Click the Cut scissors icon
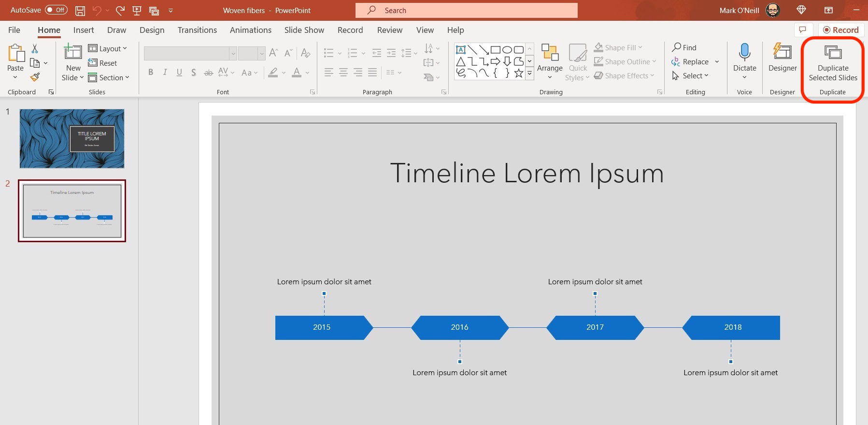This screenshot has height=425, width=868. (x=35, y=48)
